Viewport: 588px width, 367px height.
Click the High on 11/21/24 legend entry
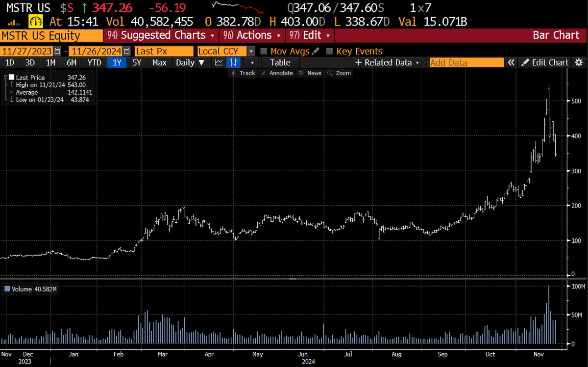coord(50,85)
